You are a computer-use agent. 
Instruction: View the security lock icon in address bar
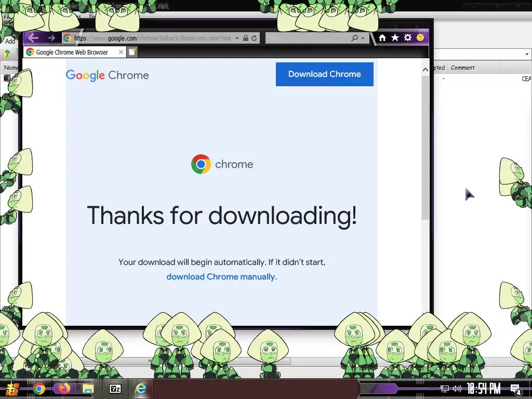(246, 38)
